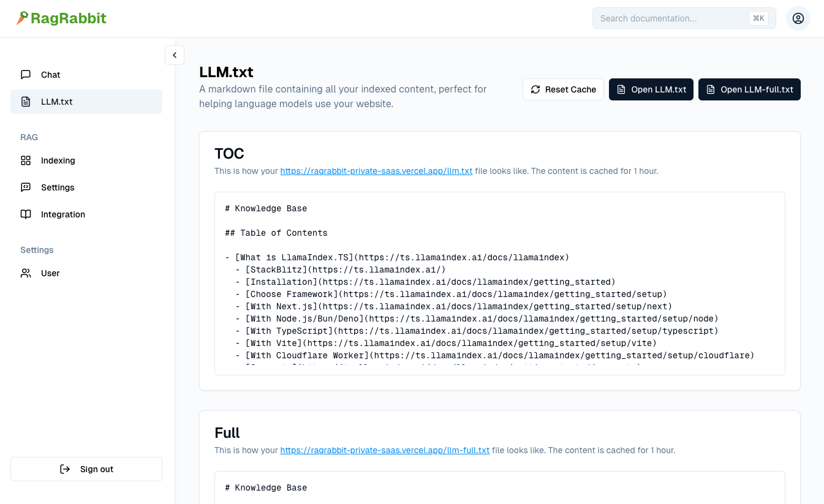Click the Full card heading
824x504 pixels.
pos(227,432)
